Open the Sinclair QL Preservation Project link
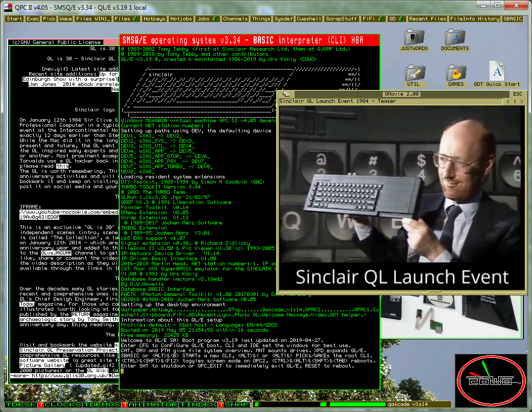The image size is (532, 412). [69, 350]
